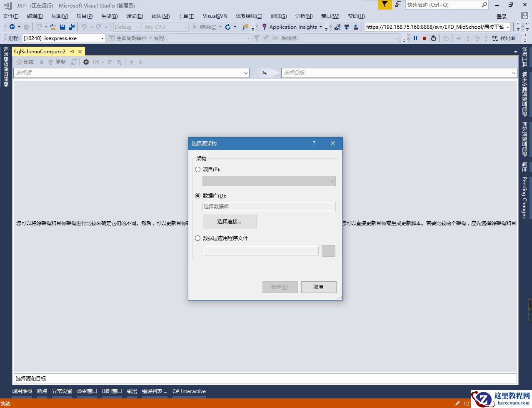Close the Select Source Schema dialog

point(333,143)
